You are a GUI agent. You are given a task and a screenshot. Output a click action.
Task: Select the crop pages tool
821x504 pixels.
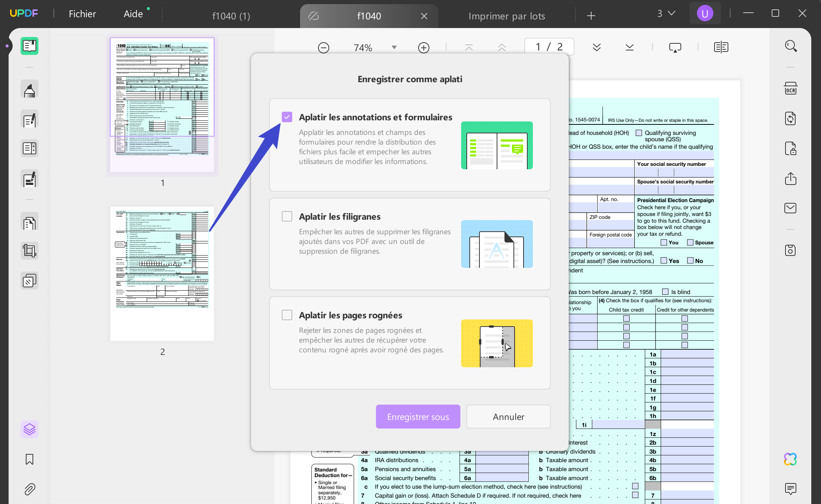coord(29,250)
